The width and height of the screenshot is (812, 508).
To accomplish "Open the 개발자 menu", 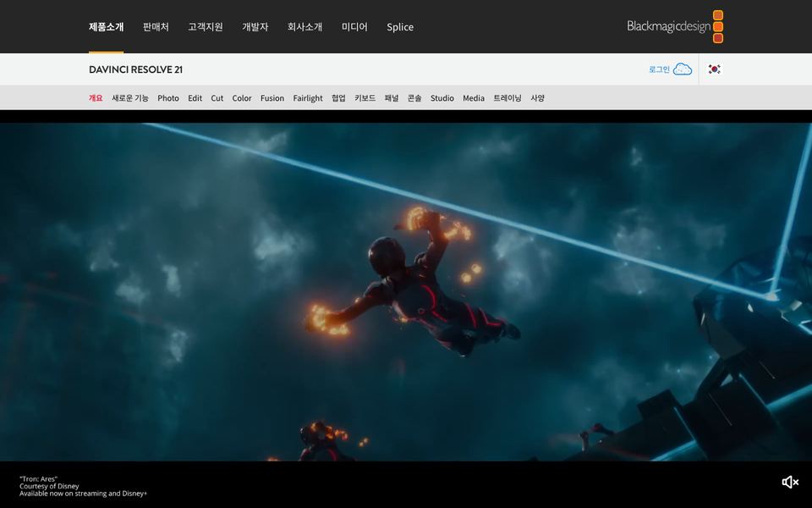I will 255,27.
